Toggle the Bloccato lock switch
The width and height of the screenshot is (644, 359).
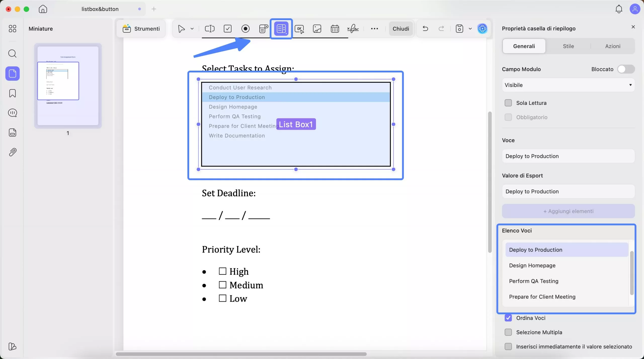tap(626, 69)
